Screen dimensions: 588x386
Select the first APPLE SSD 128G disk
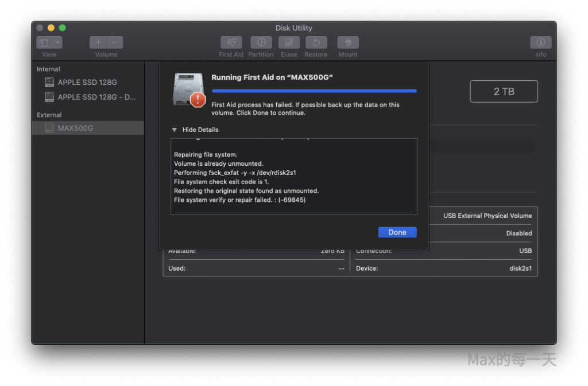click(87, 82)
